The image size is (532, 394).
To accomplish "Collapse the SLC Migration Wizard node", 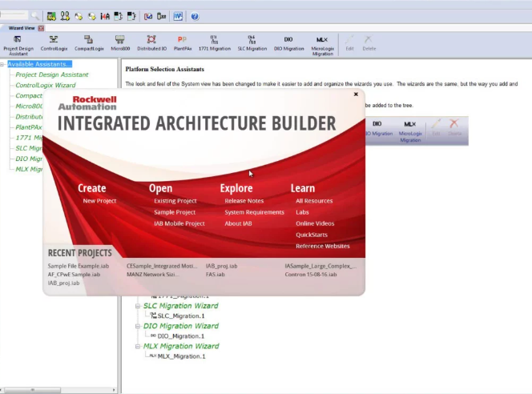I will (x=137, y=306).
